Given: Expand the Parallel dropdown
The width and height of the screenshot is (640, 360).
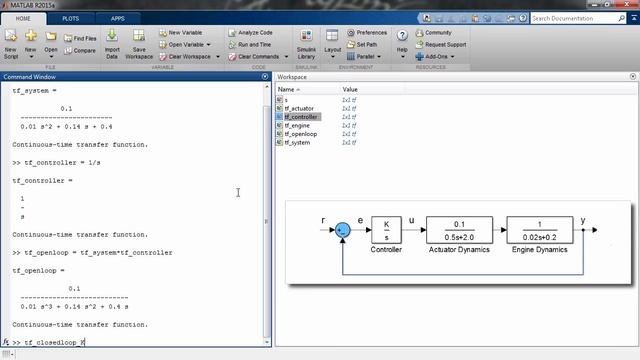Looking at the screenshot, I should [379, 57].
